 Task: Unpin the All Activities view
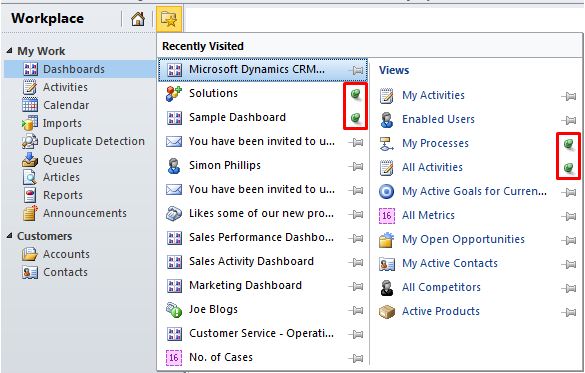coord(569,168)
